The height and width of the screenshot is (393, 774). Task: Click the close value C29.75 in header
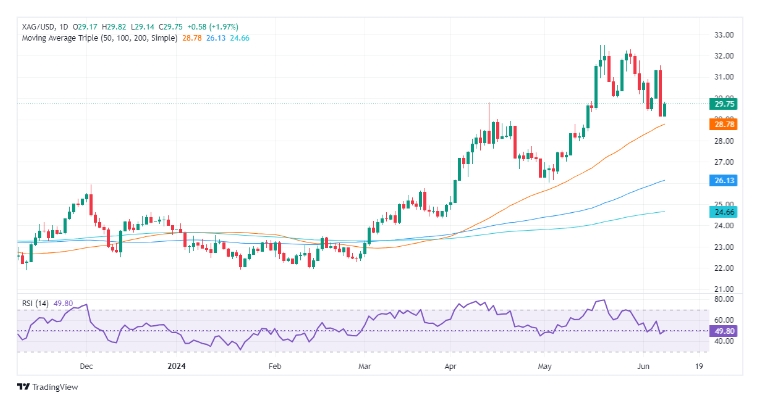169,27
